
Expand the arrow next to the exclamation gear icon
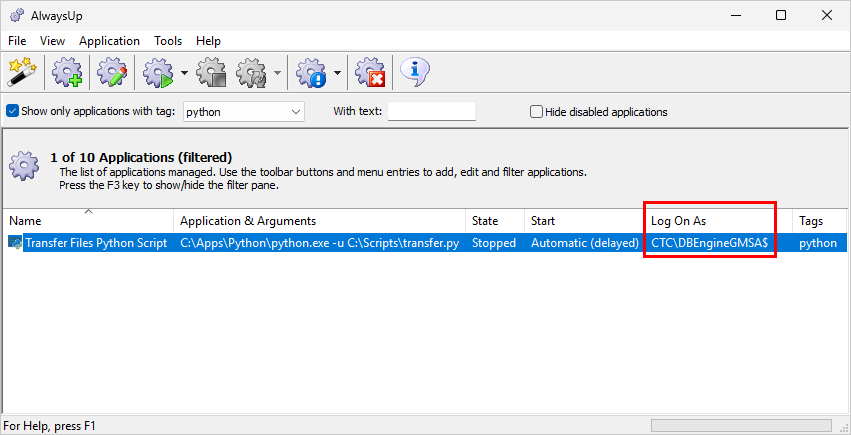337,72
